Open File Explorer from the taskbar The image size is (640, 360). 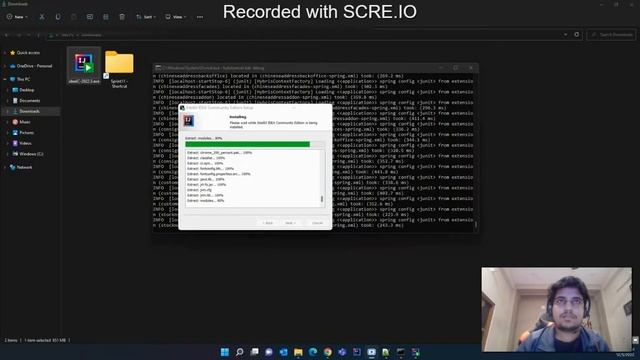coord(298,352)
